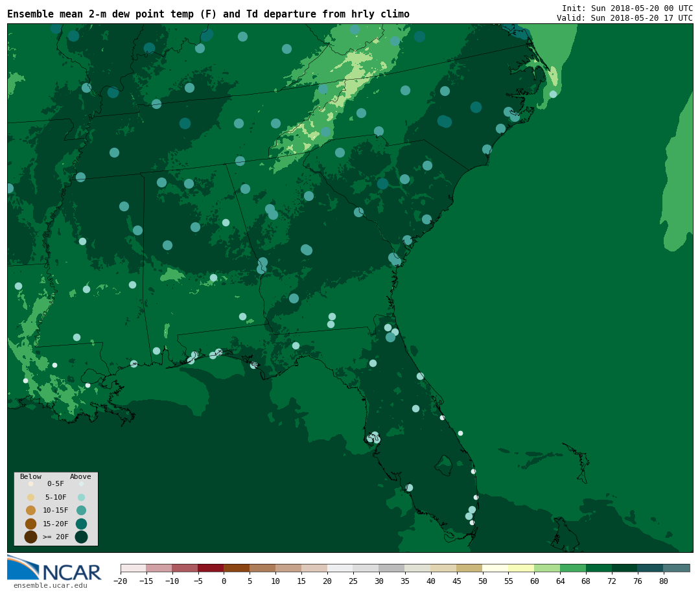Click the pink swatch between color bar -15 and -10
700x593 pixels.
pos(159,568)
